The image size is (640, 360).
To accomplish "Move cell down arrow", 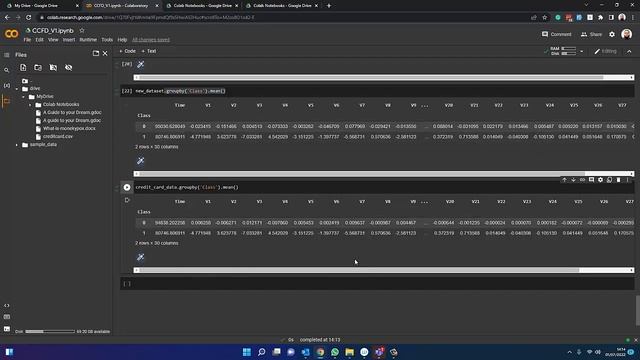I will 573,180.
